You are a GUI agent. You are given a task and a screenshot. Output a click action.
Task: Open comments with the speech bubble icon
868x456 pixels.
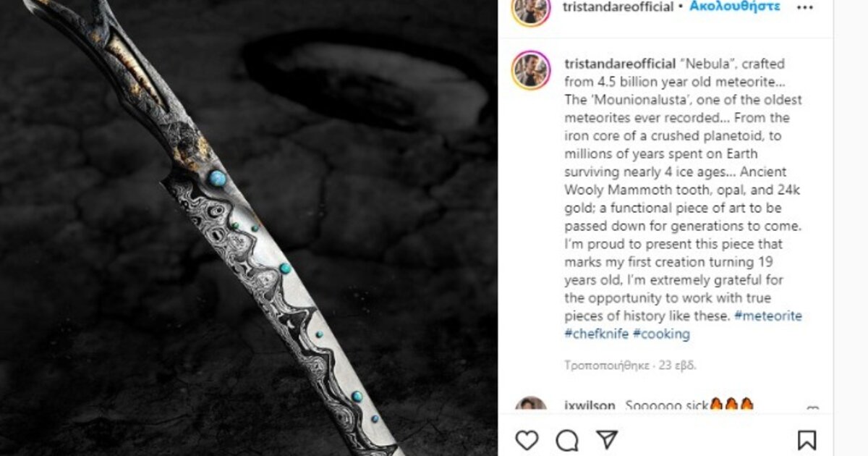(567, 439)
